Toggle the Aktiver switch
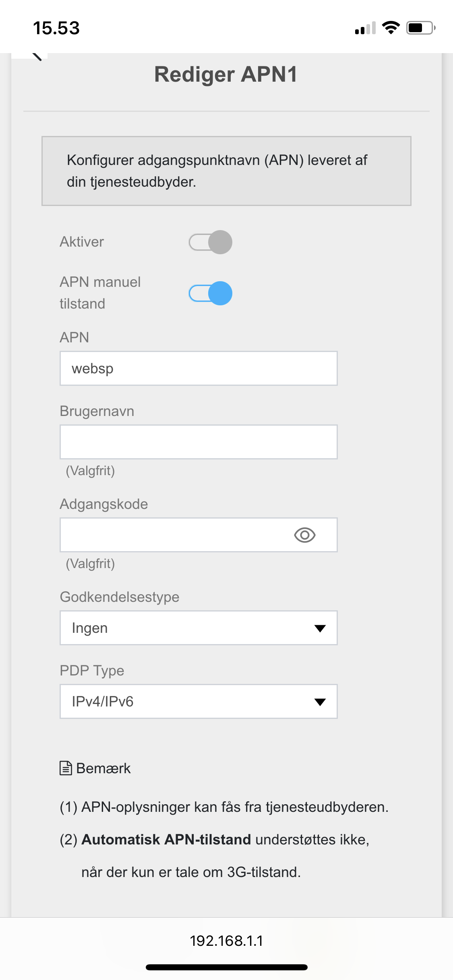The image size is (453, 980). [x=210, y=242]
